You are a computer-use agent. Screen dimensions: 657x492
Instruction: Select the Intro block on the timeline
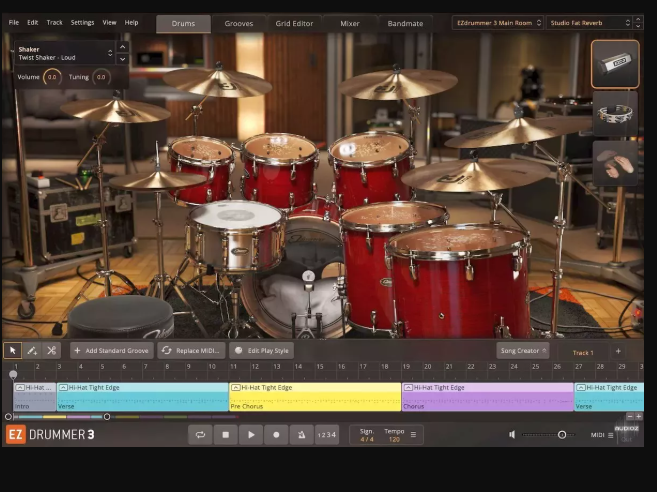click(x=35, y=397)
